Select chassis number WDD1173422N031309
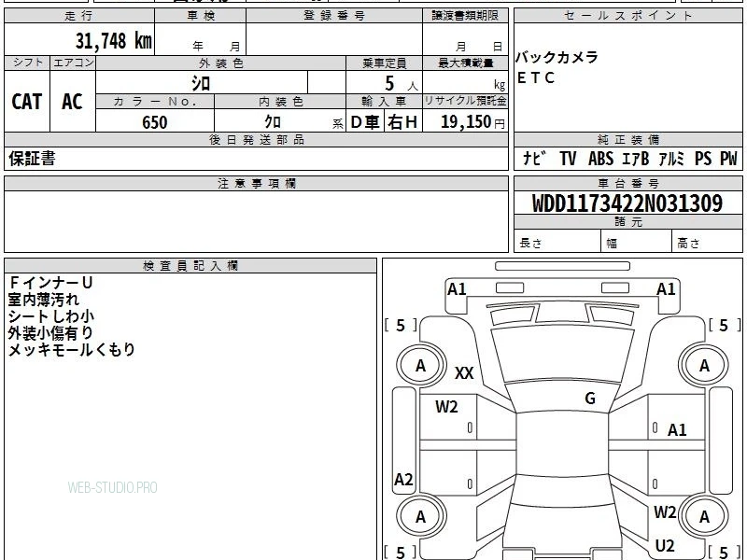This screenshot has width=747, height=560. (x=627, y=203)
